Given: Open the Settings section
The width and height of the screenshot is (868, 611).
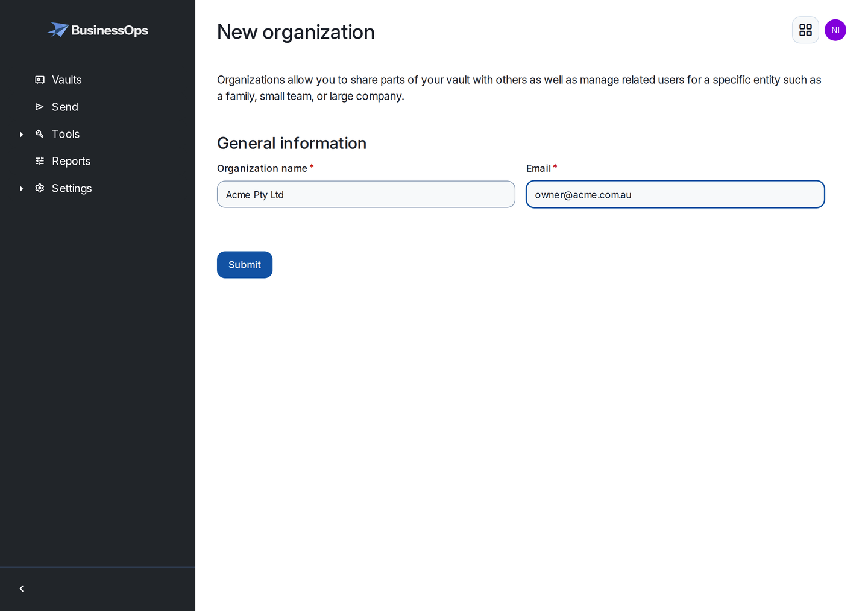Looking at the screenshot, I should [x=72, y=188].
